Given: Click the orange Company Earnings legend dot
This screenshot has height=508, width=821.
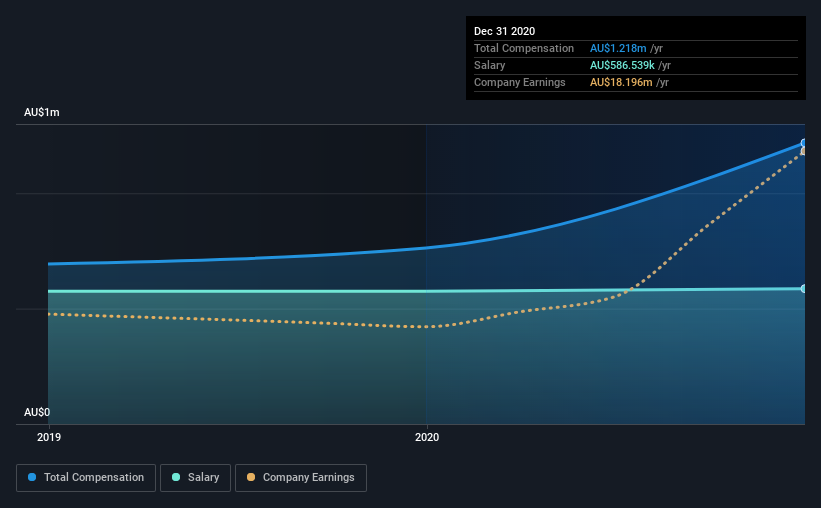Looking at the screenshot, I should pyautogui.click(x=251, y=477).
